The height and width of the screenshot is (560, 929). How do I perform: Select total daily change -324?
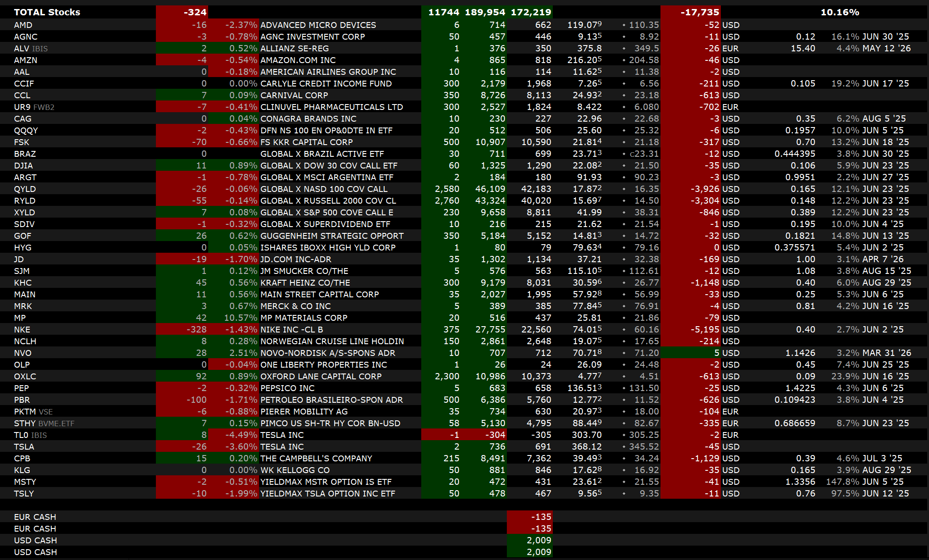tap(195, 12)
